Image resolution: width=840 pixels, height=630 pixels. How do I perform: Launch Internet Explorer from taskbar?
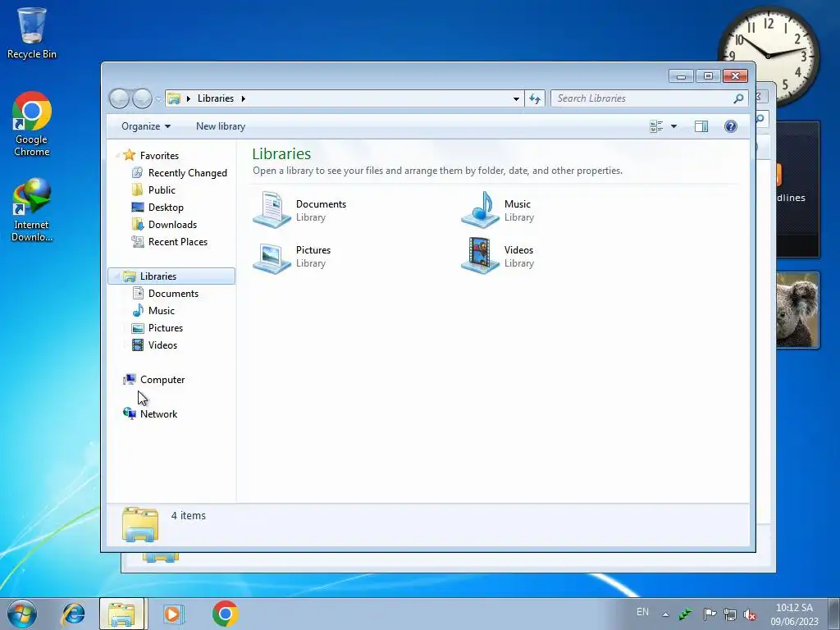[73, 614]
